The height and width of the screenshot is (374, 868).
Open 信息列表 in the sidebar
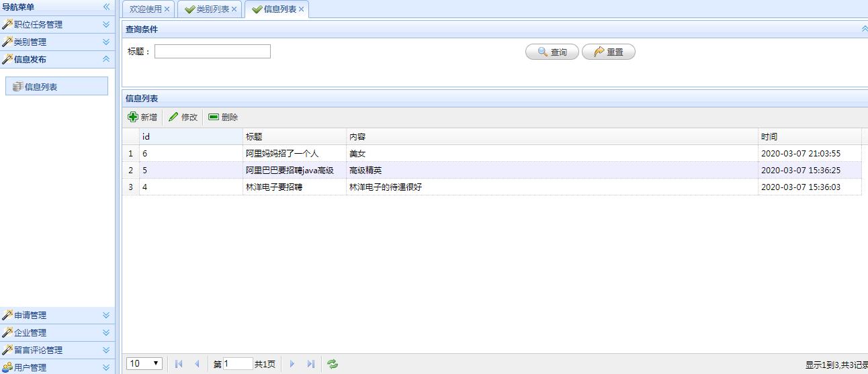coord(56,86)
